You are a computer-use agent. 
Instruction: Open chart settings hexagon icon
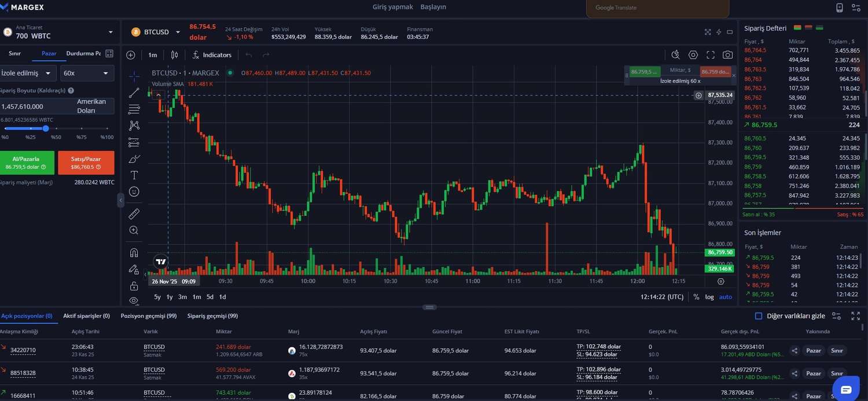(x=693, y=55)
